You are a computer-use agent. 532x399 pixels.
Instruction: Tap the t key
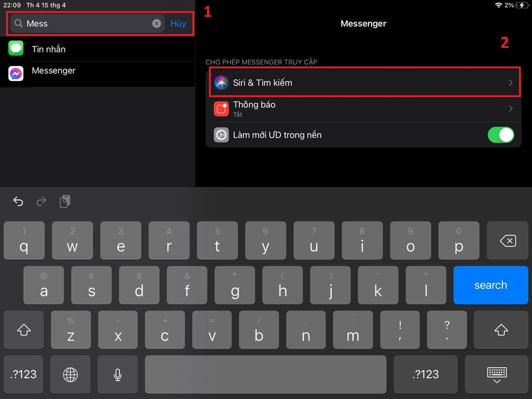(217, 241)
